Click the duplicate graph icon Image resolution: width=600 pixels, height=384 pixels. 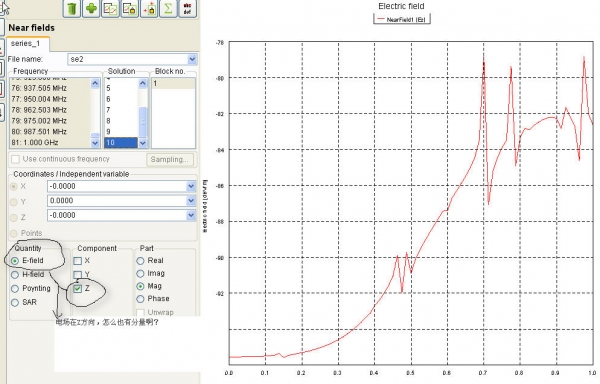pos(110,8)
